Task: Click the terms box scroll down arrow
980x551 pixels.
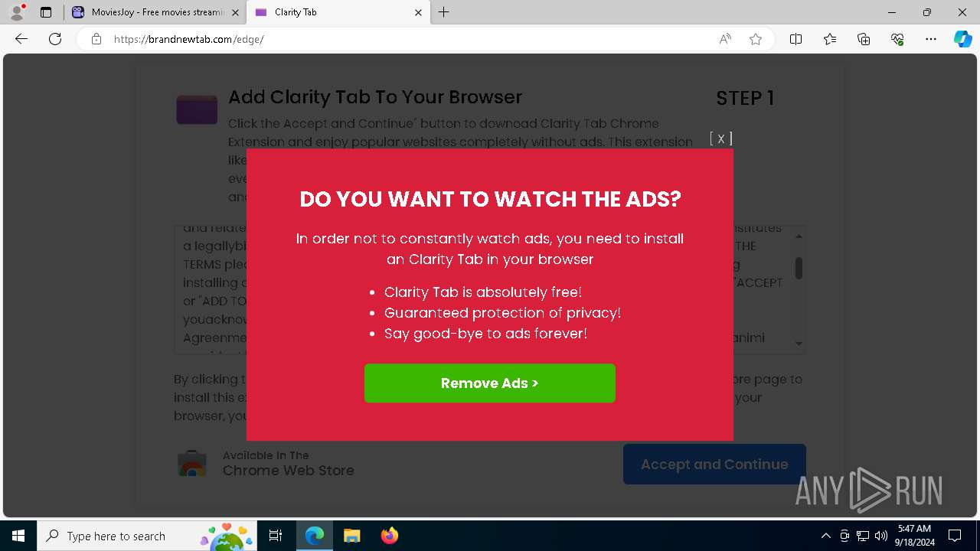Action: coord(799,344)
